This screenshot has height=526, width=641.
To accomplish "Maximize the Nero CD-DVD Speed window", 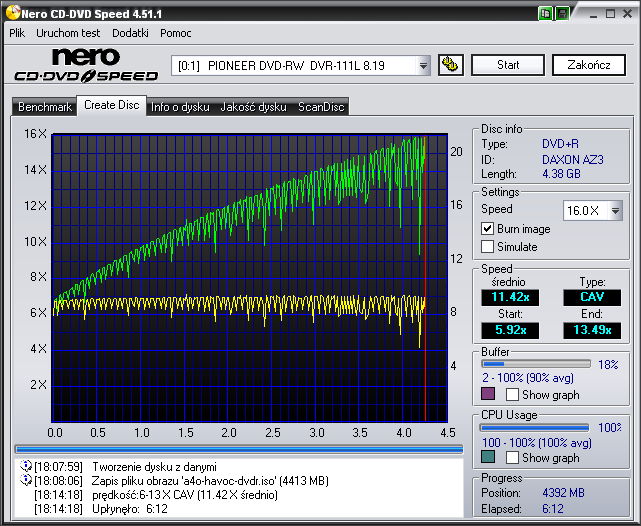I will pos(610,14).
